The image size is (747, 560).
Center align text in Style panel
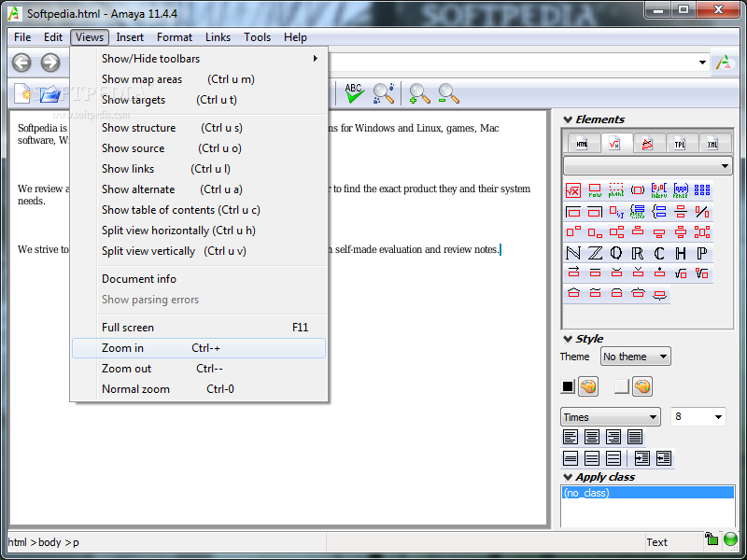point(592,437)
